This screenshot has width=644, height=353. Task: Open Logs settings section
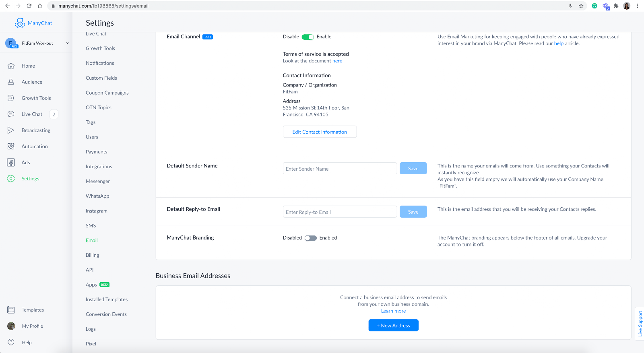pyautogui.click(x=91, y=329)
